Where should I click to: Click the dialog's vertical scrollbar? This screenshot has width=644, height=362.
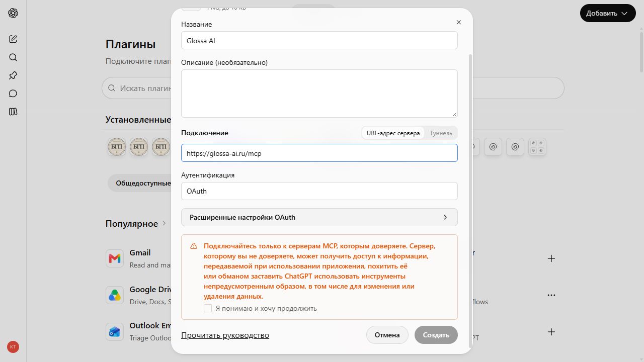click(x=470, y=201)
